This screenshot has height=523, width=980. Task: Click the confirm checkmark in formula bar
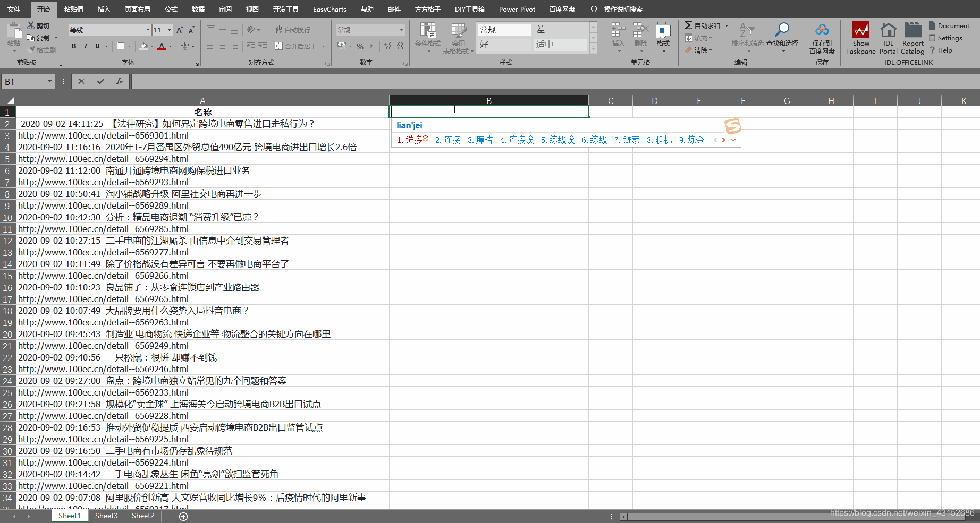pyautogui.click(x=100, y=81)
